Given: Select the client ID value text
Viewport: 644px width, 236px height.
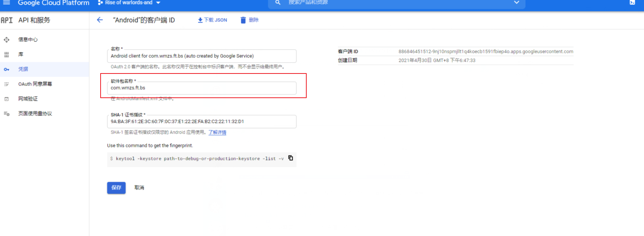Looking at the screenshot, I should pos(486,52).
